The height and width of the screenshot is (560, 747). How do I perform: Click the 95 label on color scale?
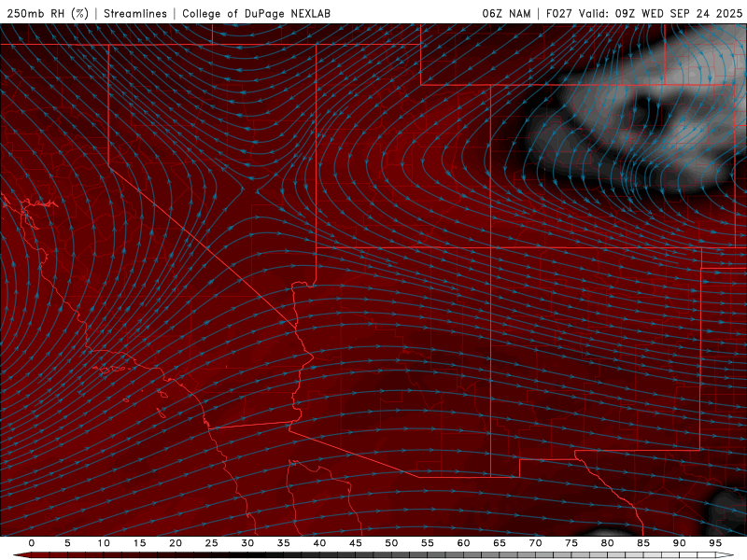(x=715, y=543)
